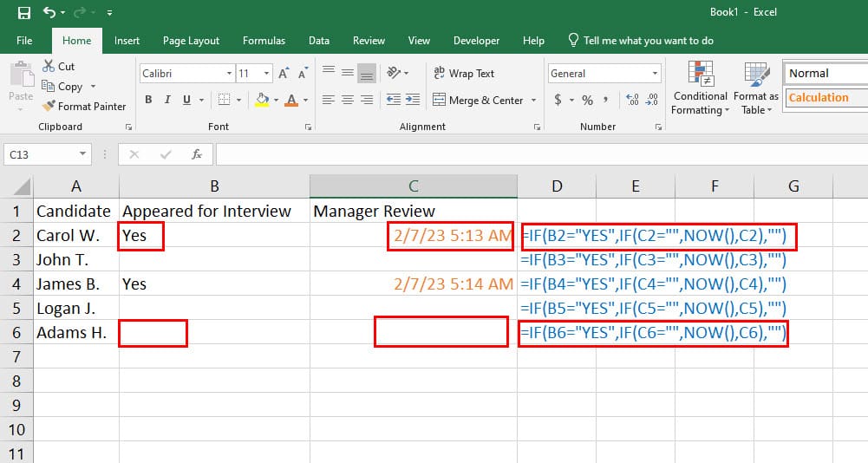This screenshot has width=868, height=463.
Task: Click the Center alignment icon
Action: coord(348,100)
